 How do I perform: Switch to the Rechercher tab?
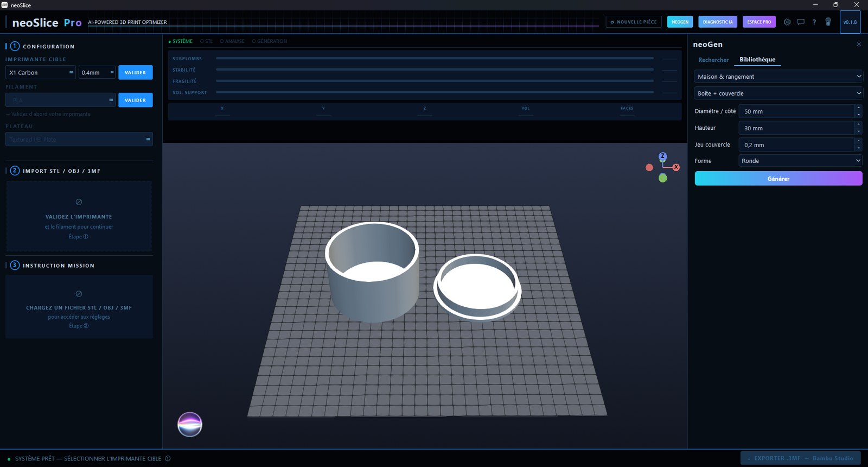[x=713, y=60]
